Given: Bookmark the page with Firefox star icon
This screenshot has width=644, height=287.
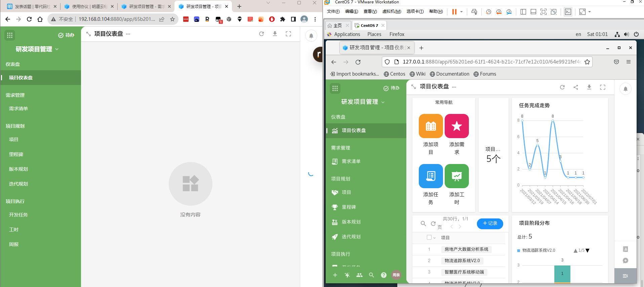Looking at the screenshot, I should 587,62.
